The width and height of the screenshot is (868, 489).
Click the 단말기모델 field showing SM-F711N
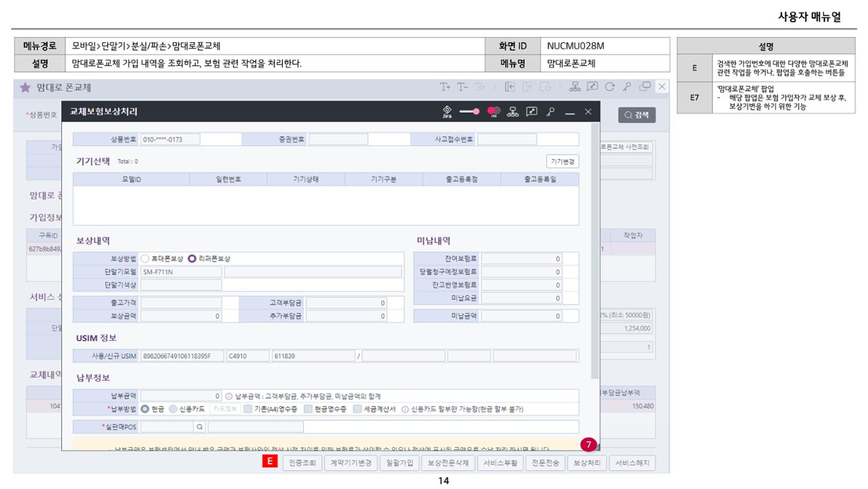181,272
